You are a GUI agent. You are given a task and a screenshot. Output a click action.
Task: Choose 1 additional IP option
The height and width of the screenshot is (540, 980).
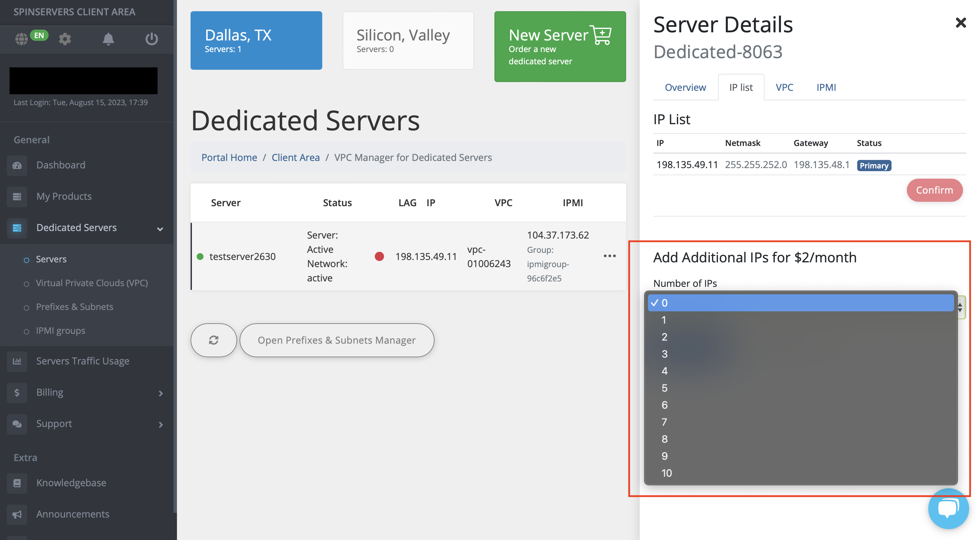(x=801, y=320)
